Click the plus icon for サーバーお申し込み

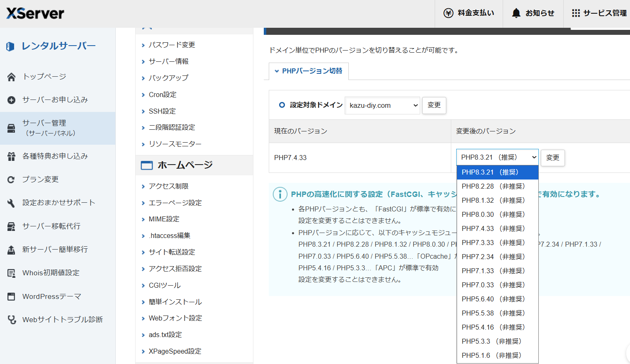click(x=12, y=100)
